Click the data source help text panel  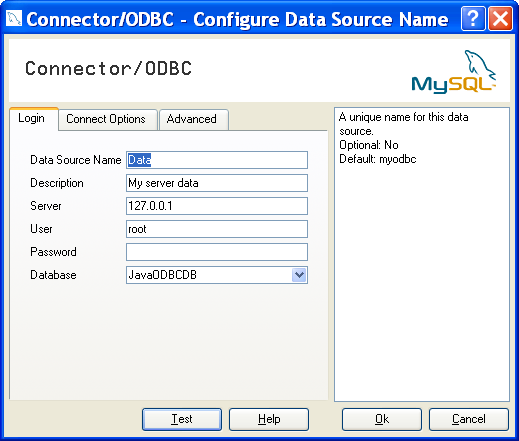point(422,254)
